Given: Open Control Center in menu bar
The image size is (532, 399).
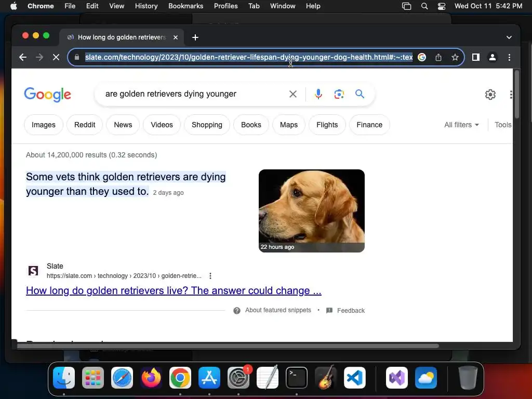Looking at the screenshot, I should (x=442, y=6).
